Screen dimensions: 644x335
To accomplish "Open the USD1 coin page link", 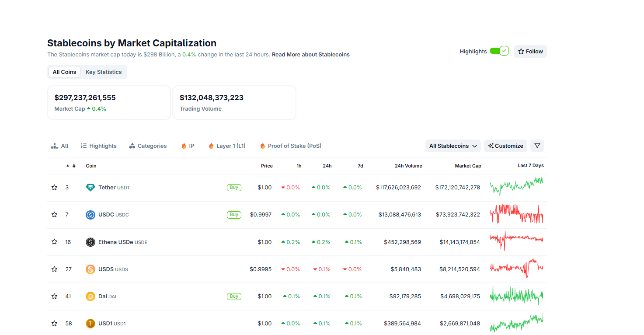I will point(112,324).
